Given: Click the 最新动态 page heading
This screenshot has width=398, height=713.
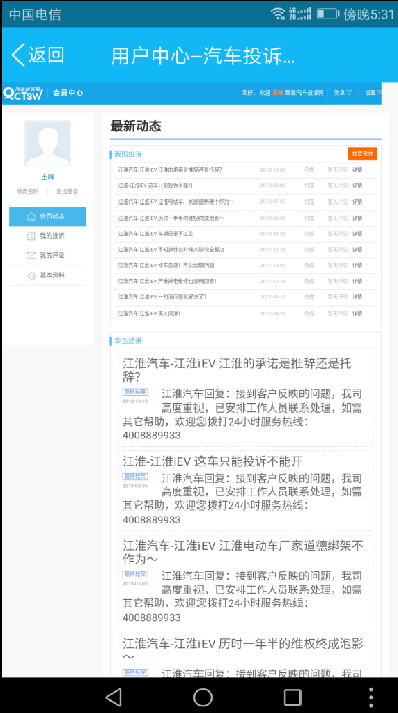Looking at the screenshot, I should click(x=136, y=126).
